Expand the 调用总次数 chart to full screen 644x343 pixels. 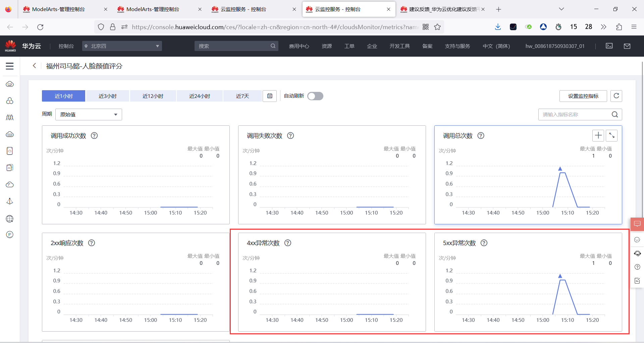click(x=612, y=135)
